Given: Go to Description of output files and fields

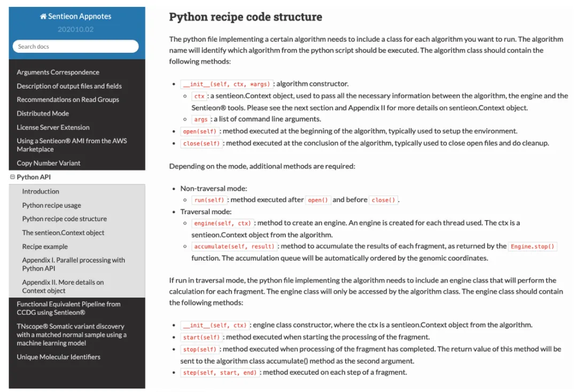Looking at the screenshot, I should (x=69, y=86).
